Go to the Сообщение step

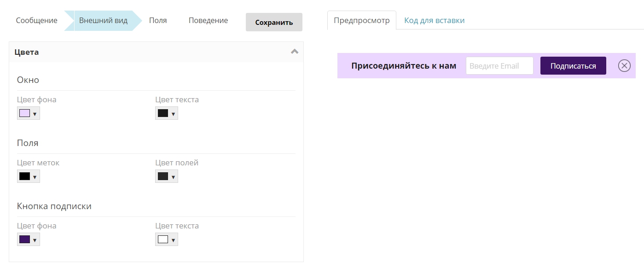(x=37, y=21)
